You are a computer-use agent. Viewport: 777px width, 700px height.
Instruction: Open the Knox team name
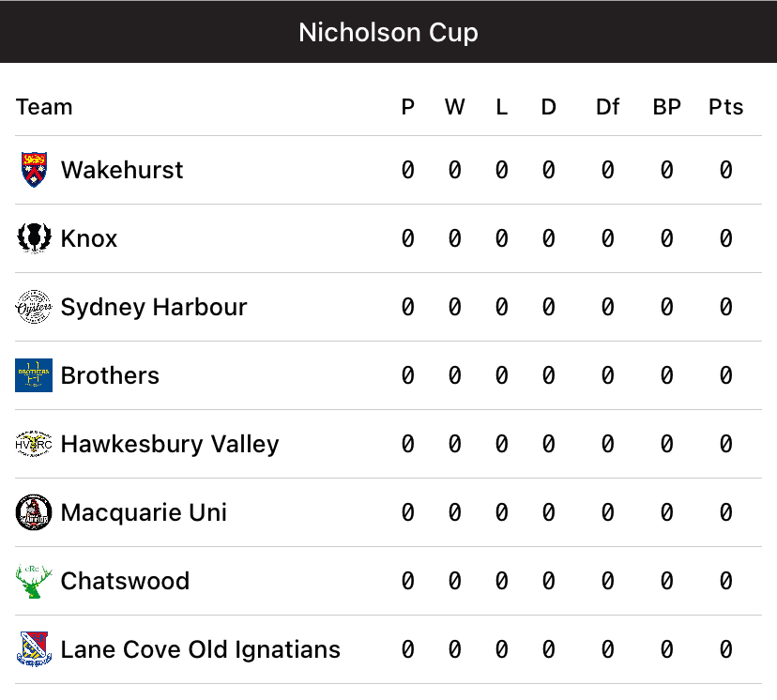[89, 238]
